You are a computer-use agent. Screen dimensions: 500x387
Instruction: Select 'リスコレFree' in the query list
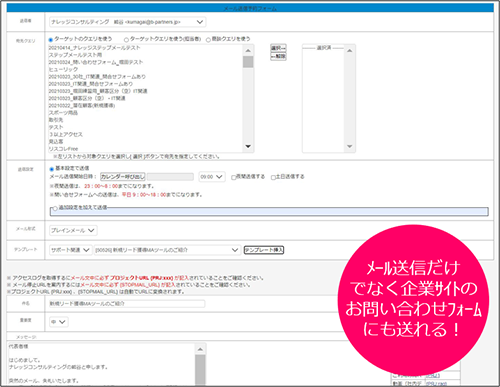click(63, 149)
